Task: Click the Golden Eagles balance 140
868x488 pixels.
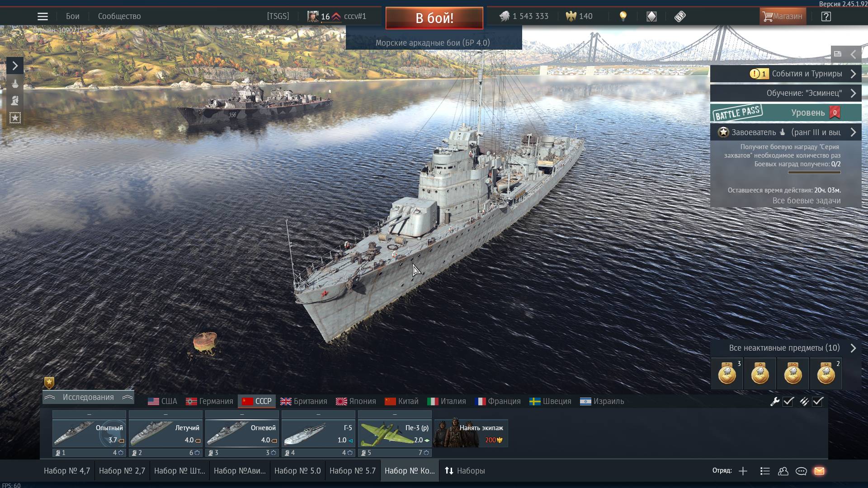Action: click(x=579, y=16)
